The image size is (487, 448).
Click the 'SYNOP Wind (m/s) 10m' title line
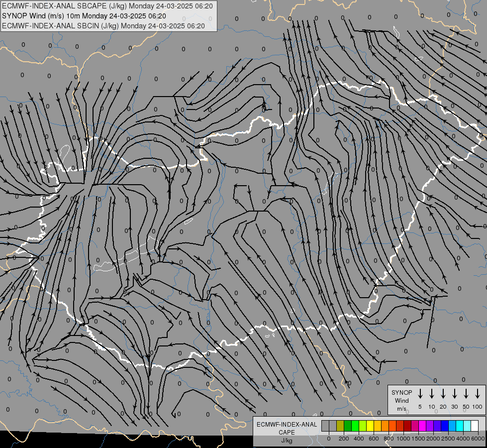[x=84, y=16]
